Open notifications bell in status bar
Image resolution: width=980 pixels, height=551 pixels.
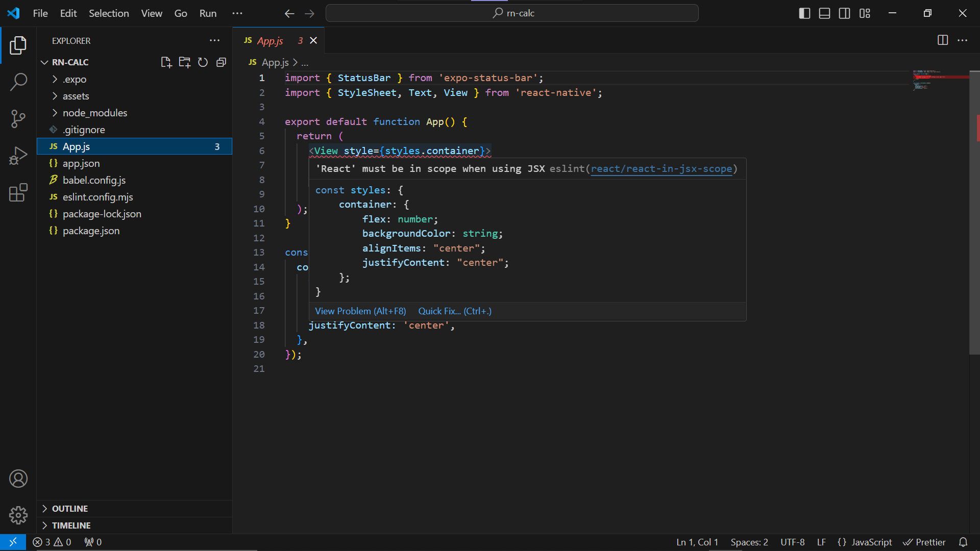point(963,542)
